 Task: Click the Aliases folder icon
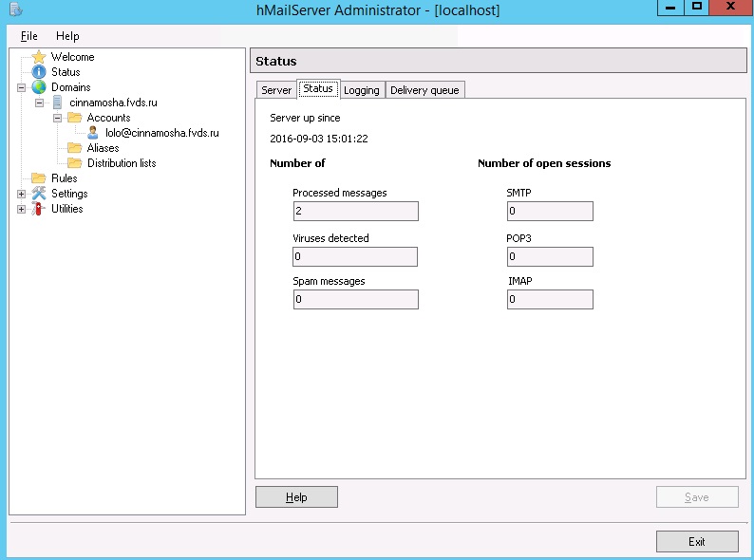74,147
